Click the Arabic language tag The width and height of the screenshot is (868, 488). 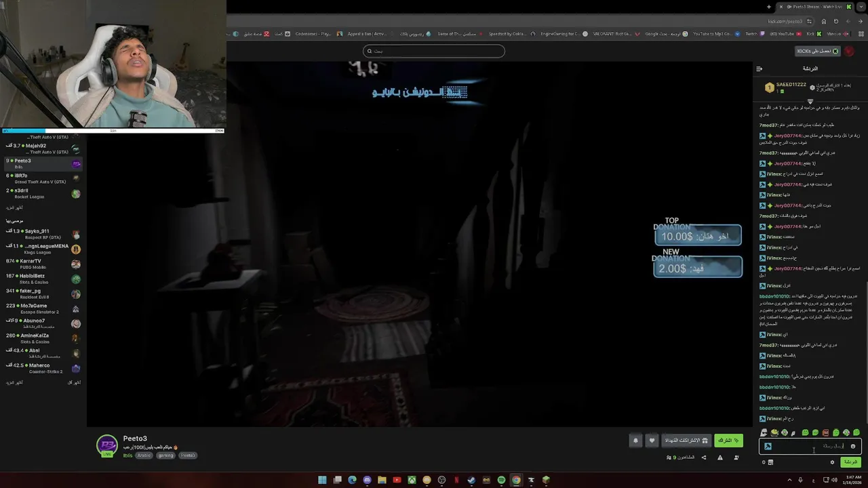tap(144, 455)
